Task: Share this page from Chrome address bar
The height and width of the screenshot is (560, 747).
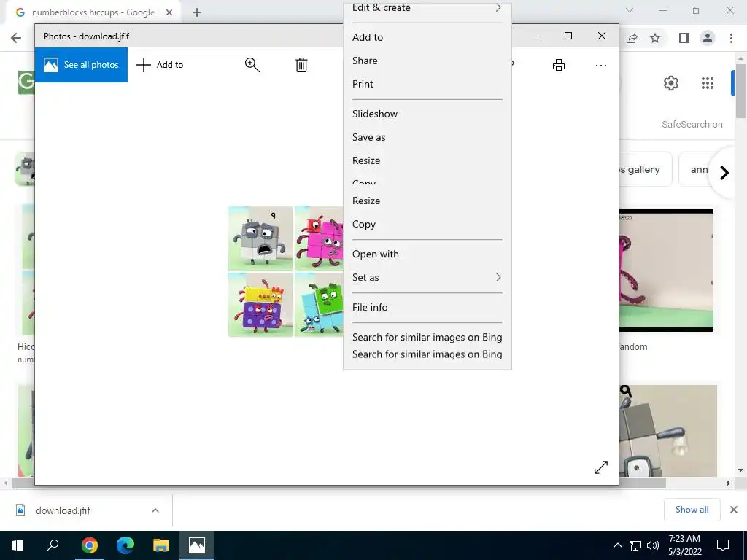Action: pos(632,38)
